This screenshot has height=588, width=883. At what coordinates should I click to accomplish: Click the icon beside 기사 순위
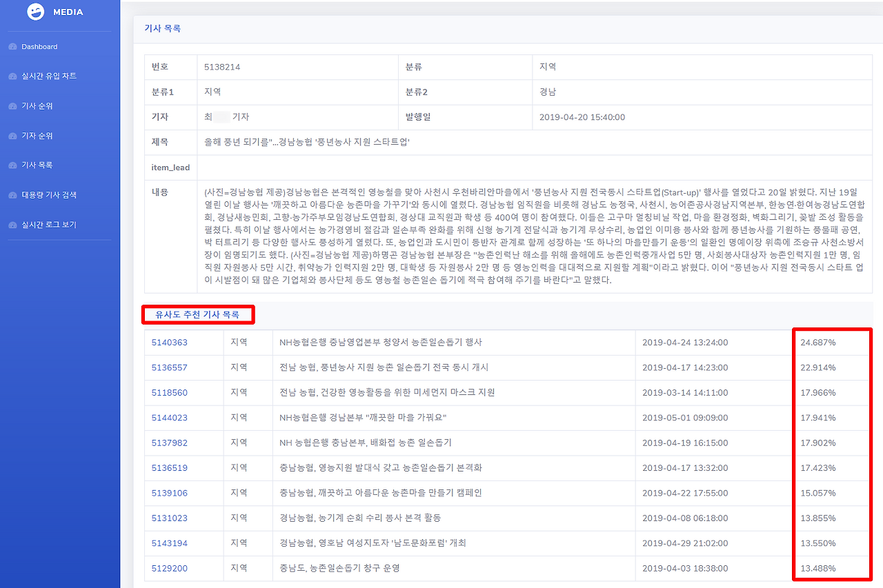[x=12, y=106]
